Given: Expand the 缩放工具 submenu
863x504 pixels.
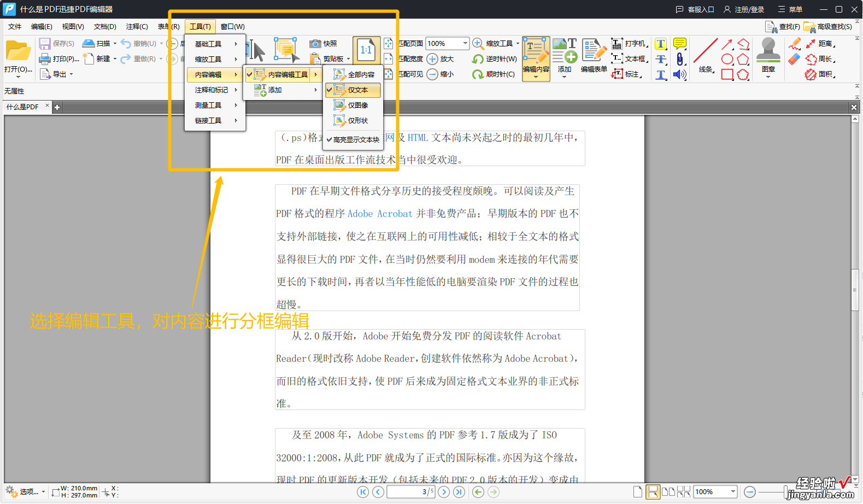Looking at the screenshot, I should click(x=215, y=59).
